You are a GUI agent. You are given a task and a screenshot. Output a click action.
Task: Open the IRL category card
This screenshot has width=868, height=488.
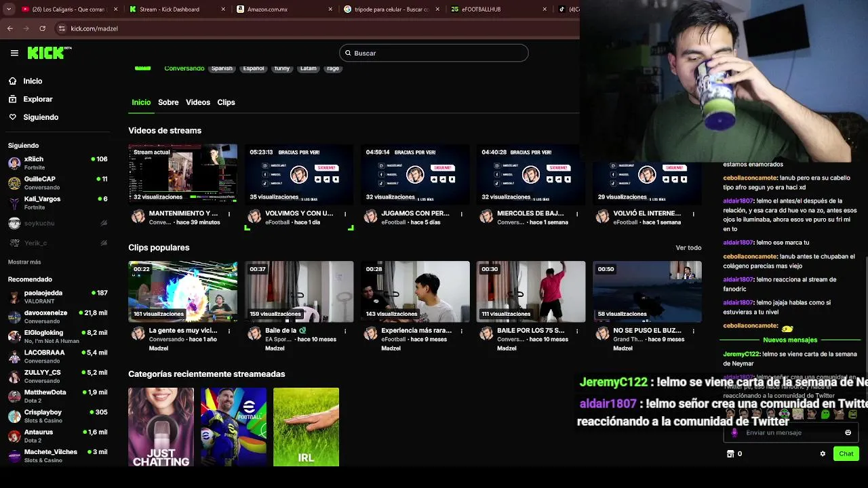click(306, 427)
